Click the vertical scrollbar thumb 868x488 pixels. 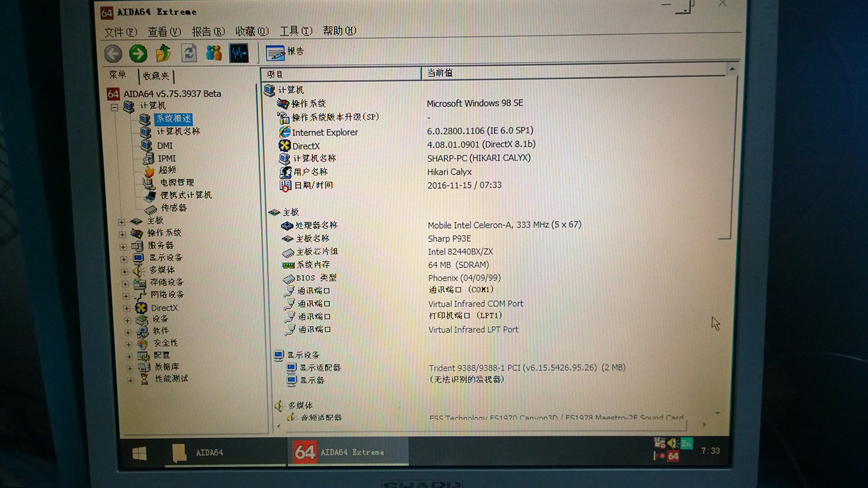point(728,156)
